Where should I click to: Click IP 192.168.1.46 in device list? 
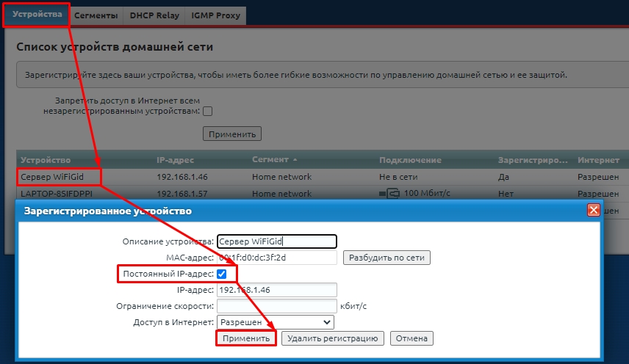pyautogui.click(x=182, y=177)
